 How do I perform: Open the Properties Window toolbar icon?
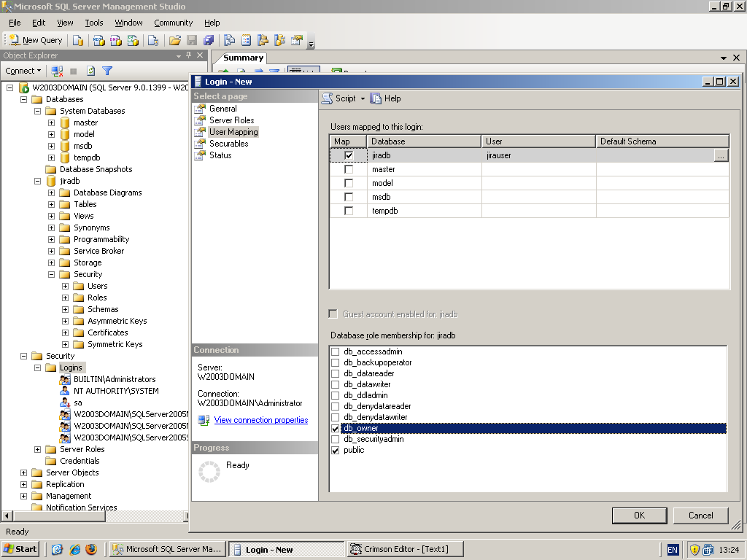[x=297, y=41]
